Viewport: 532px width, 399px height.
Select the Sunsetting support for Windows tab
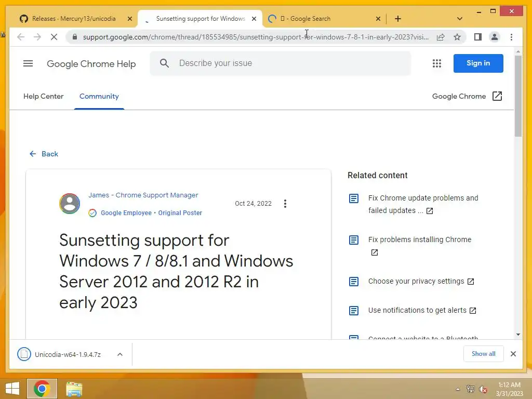200,19
